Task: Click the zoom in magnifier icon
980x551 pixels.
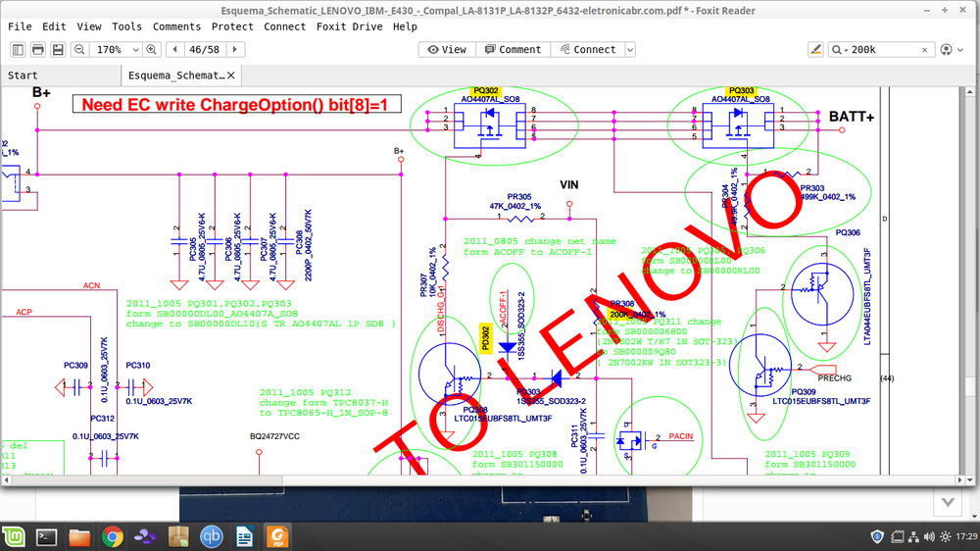Action: pyautogui.click(x=151, y=49)
